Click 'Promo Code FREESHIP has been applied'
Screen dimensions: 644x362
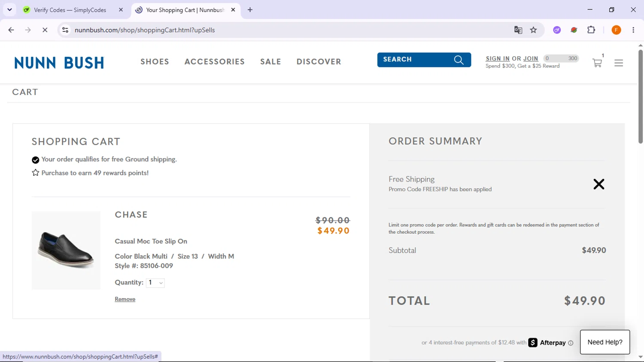440,189
